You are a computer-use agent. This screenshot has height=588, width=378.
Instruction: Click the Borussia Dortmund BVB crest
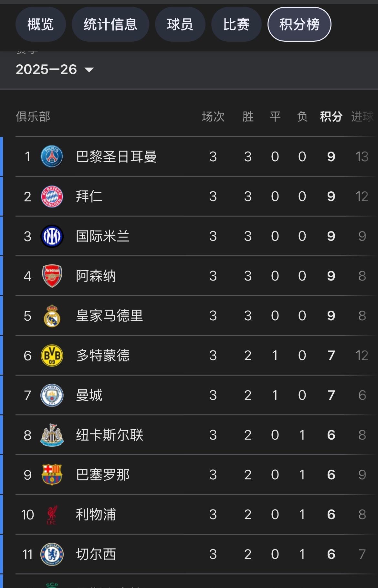pos(52,356)
